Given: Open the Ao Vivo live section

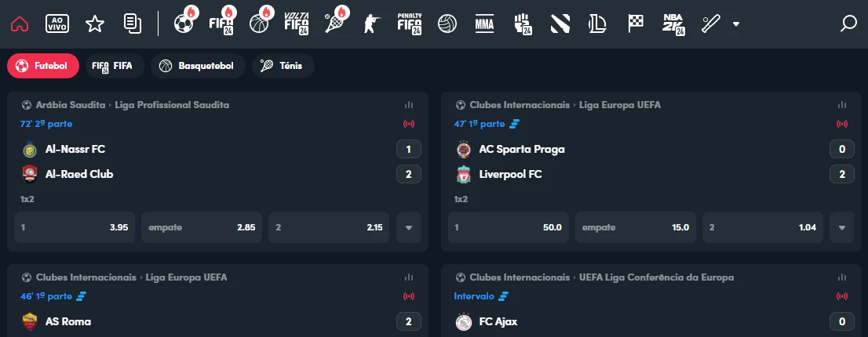Looking at the screenshot, I should click(x=58, y=24).
